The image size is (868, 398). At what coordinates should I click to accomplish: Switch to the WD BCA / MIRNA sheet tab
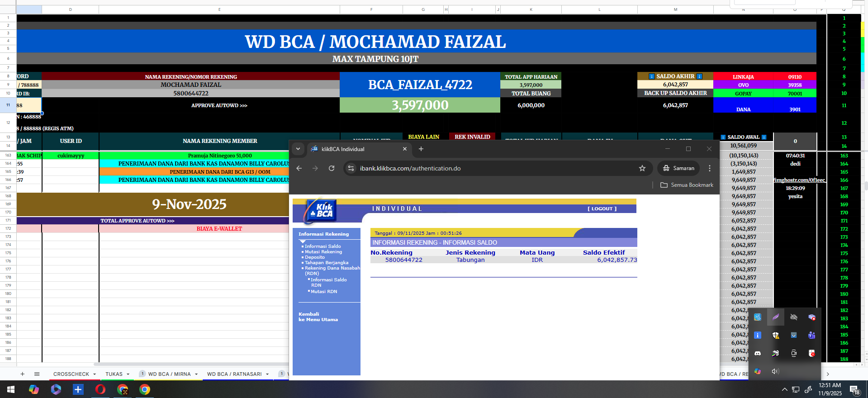(x=169, y=374)
